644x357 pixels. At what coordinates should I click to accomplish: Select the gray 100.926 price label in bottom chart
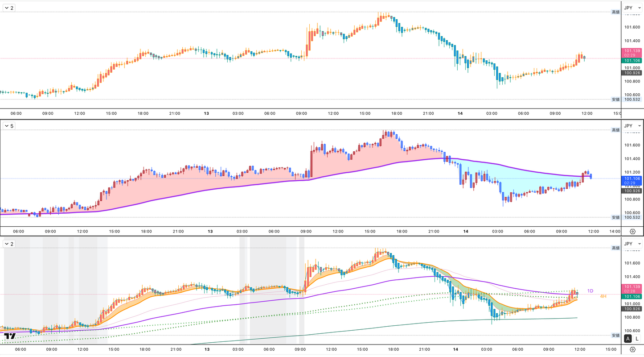[632, 309]
